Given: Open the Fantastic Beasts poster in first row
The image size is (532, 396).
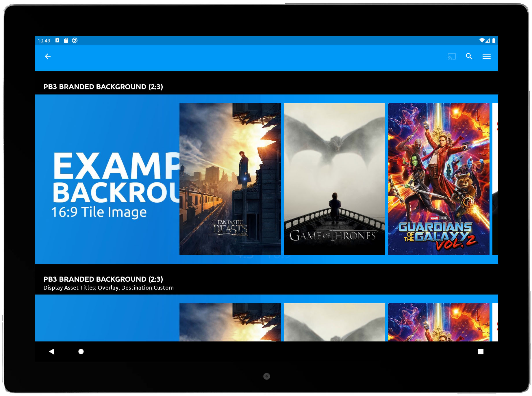Looking at the screenshot, I should 230,179.
